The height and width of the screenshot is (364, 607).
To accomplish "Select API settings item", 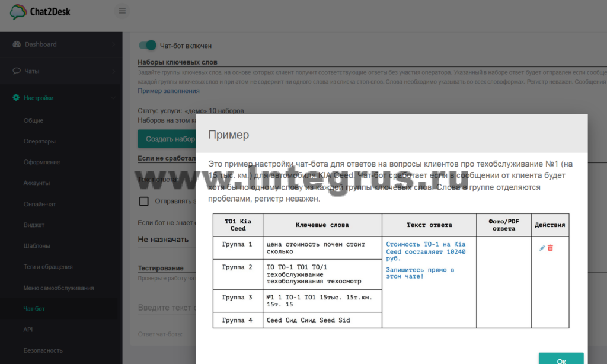I will pos(28,330).
